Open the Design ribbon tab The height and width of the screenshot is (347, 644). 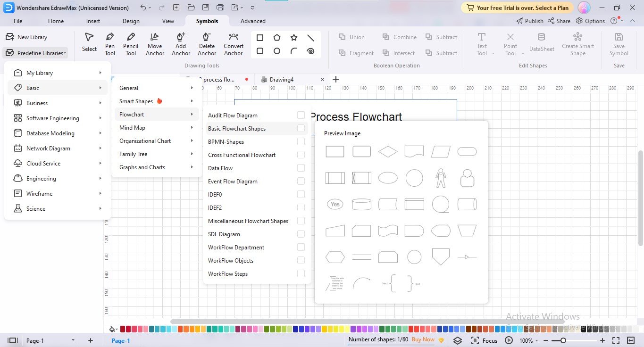click(131, 21)
